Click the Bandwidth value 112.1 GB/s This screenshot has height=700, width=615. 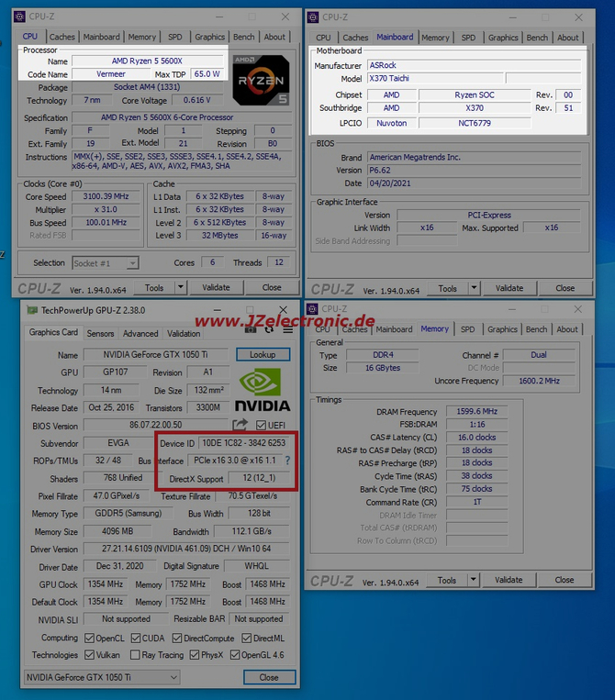252,531
